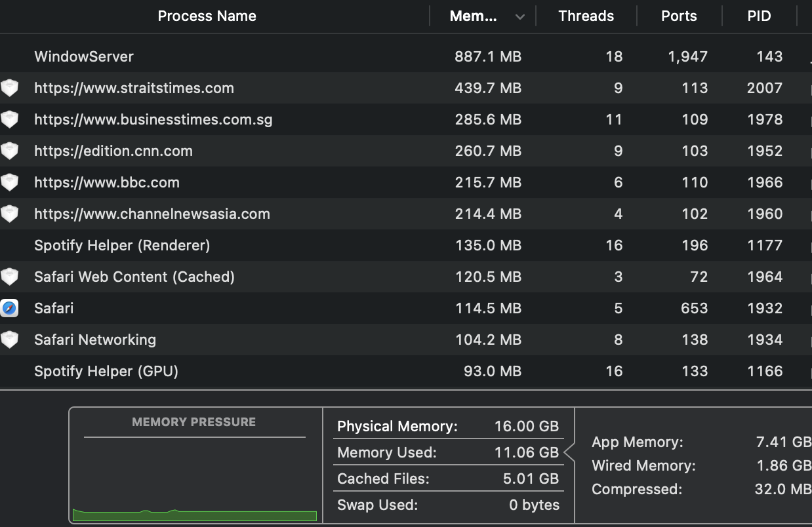Click PID 1966 in the list
This screenshot has width=812, height=527.
tap(765, 182)
